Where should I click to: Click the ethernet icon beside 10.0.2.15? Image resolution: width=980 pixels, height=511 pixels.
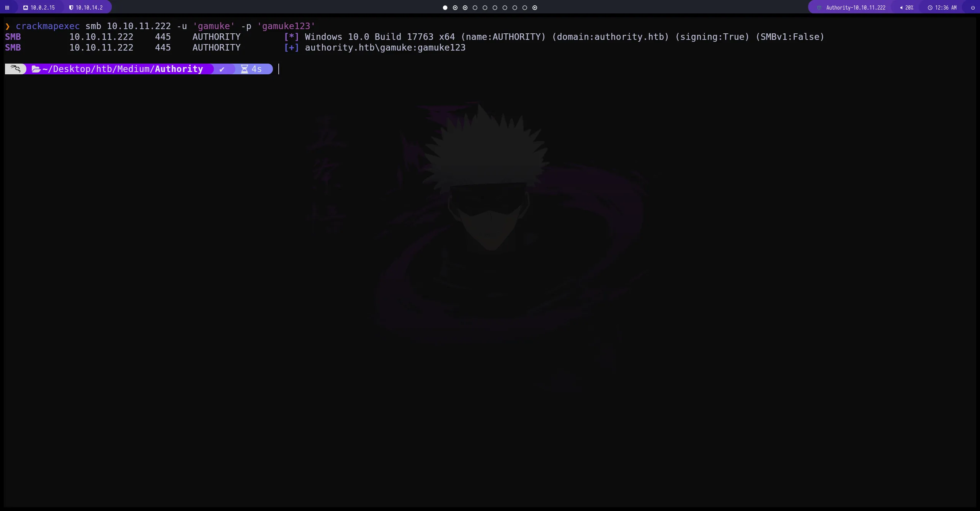(26, 7)
